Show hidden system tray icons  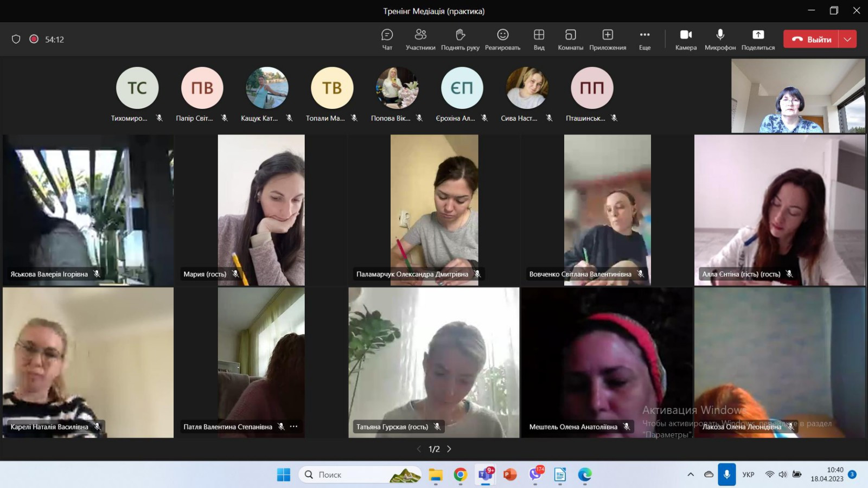(x=691, y=474)
